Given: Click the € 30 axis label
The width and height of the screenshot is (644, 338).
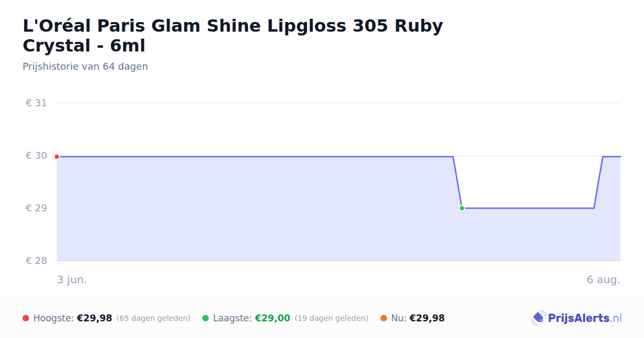Looking at the screenshot, I should point(36,156).
